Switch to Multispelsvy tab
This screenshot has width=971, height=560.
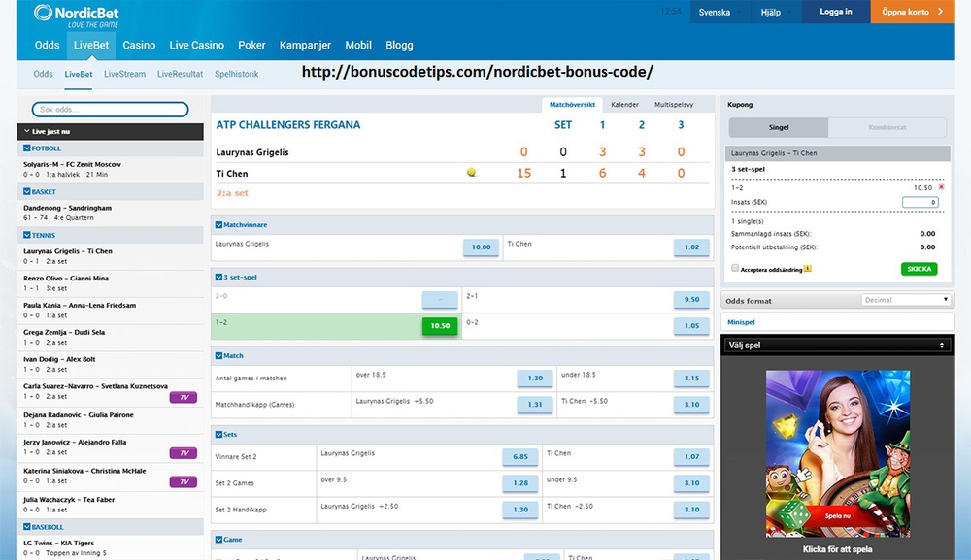click(x=674, y=105)
